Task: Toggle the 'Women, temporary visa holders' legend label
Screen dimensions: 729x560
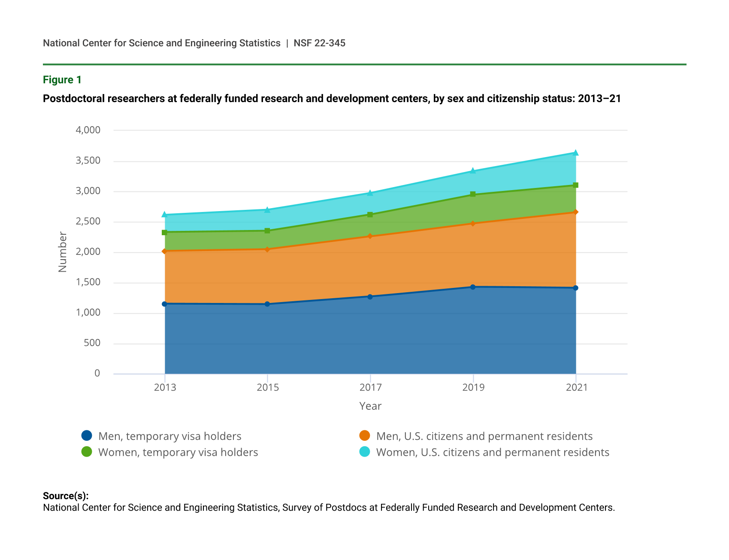Action: 178,453
